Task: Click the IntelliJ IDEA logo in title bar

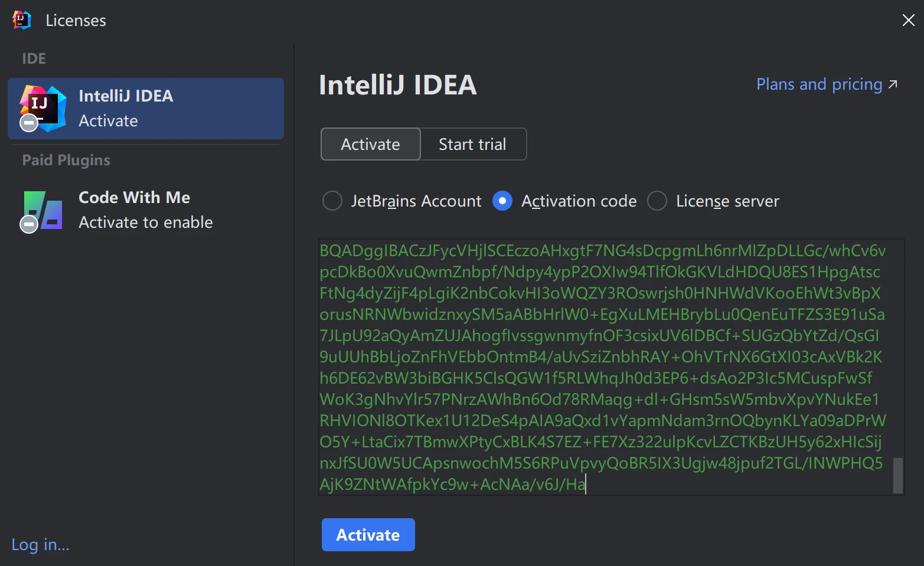Action: [x=22, y=20]
